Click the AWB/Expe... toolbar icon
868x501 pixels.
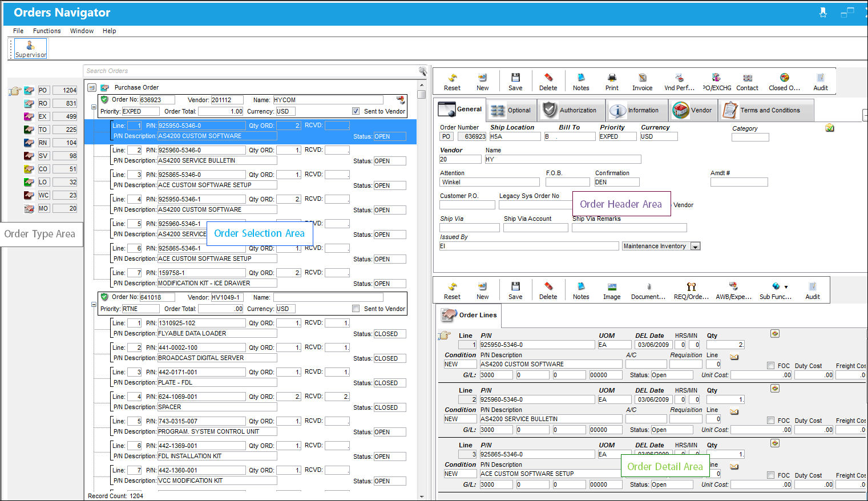pos(733,290)
